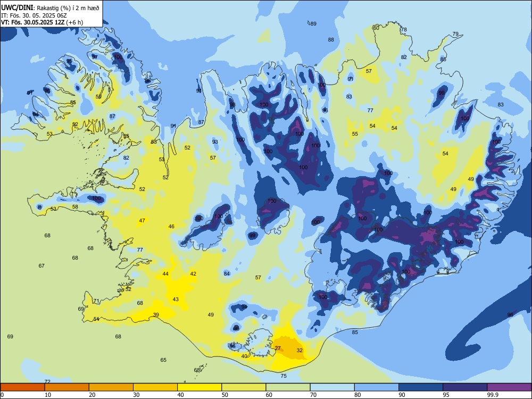Image resolution: width=532 pixels, height=399 pixels.
Task: Select the 42 humidity reading
Action: point(193,273)
